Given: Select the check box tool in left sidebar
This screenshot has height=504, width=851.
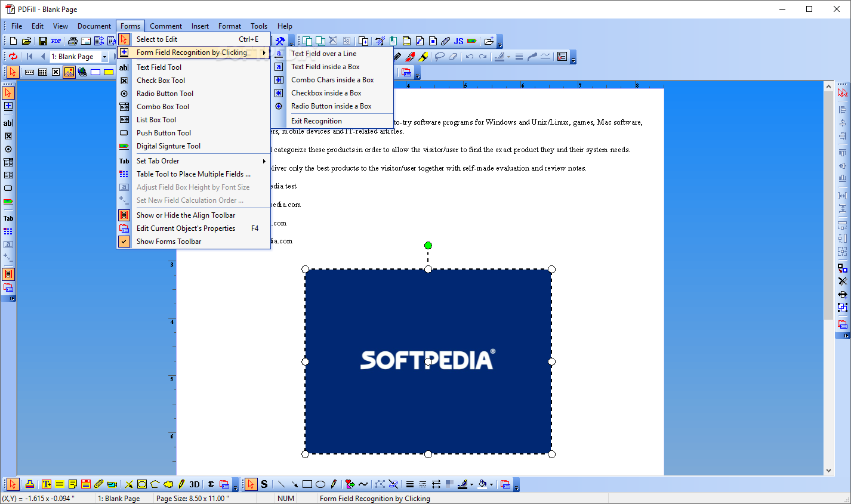Looking at the screenshot, I should (8, 136).
